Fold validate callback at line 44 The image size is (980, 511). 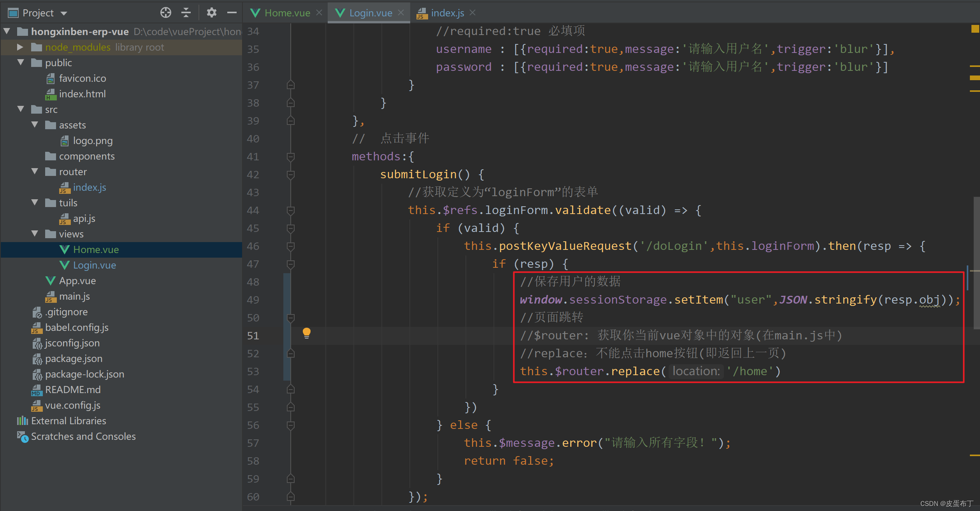click(290, 211)
